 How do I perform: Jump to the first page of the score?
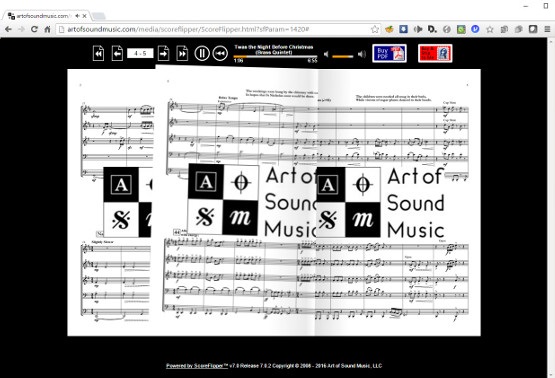98,53
